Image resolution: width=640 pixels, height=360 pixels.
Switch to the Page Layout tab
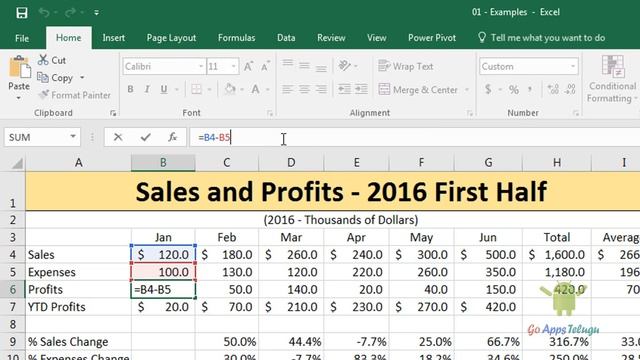pos(171,38)
